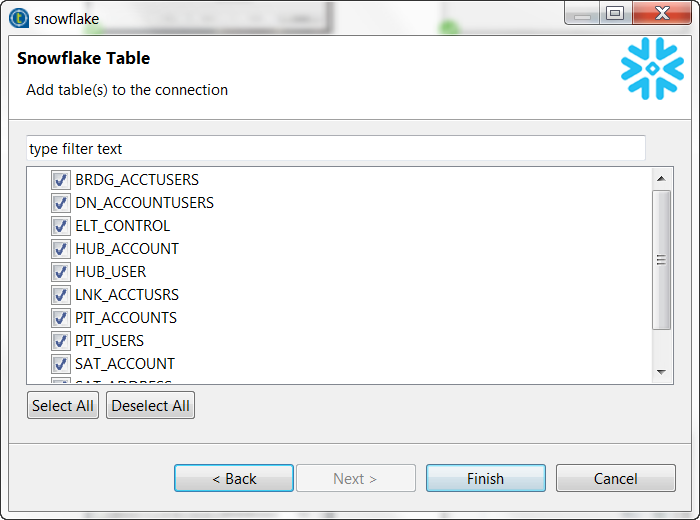700x520 pixels.
Task: Click Finish to add the tables
Action: [x=485, y=479]
